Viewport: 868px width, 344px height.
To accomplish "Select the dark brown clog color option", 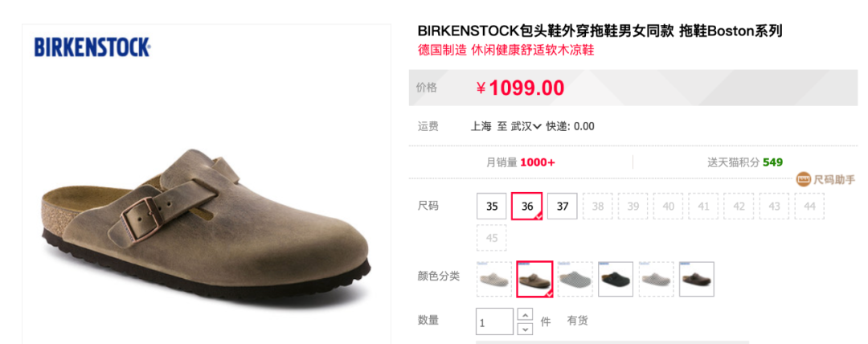I will [697, 279].
